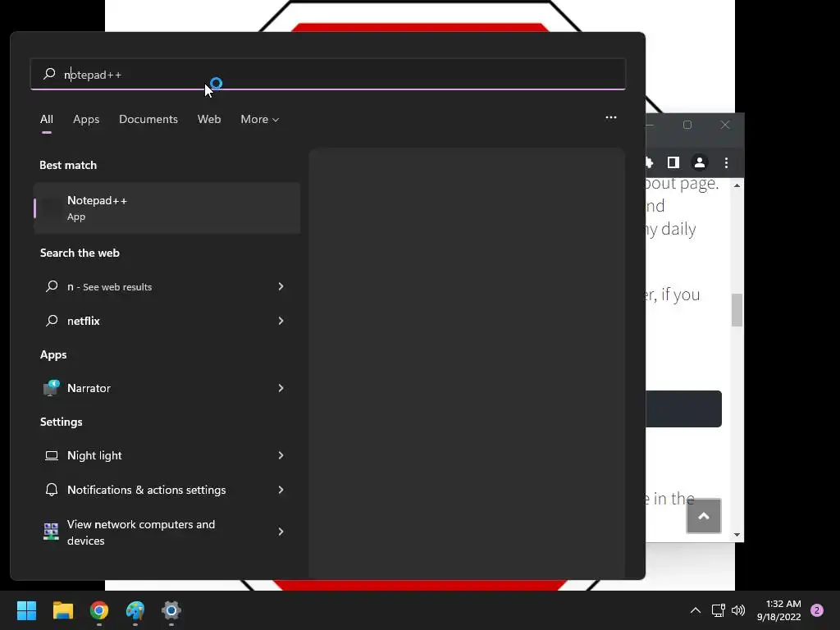Click Chrome profile avatar icon

(700, 162)
